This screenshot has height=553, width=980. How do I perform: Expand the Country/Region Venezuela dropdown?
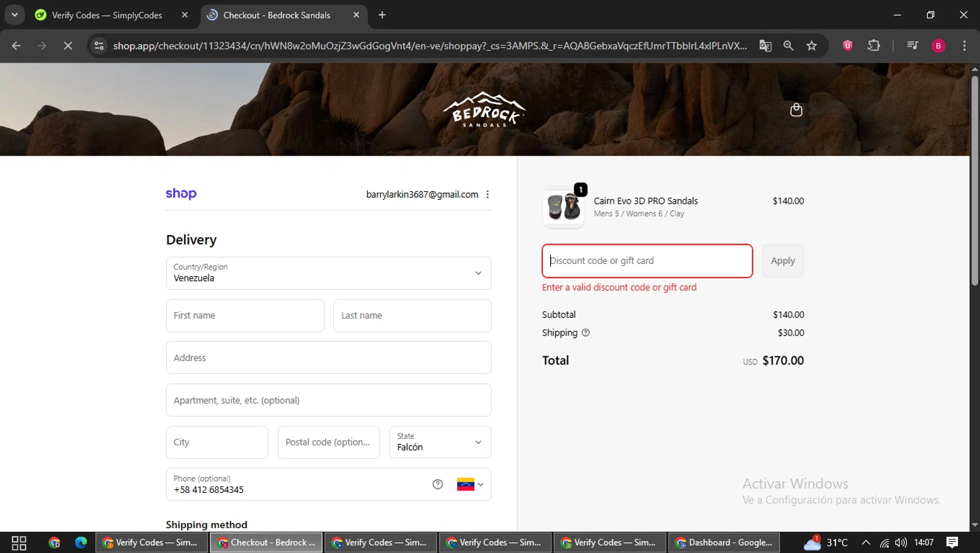coord(329,273)
